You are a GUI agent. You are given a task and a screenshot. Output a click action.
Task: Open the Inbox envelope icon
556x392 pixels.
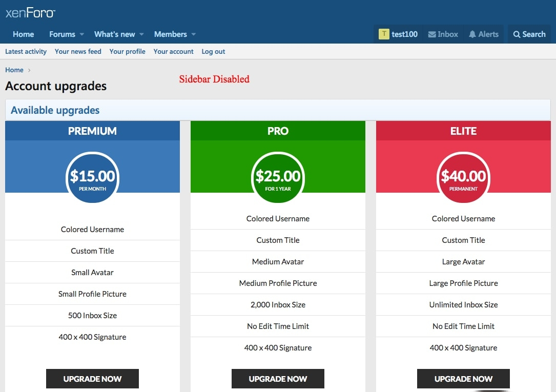(432, 34)
